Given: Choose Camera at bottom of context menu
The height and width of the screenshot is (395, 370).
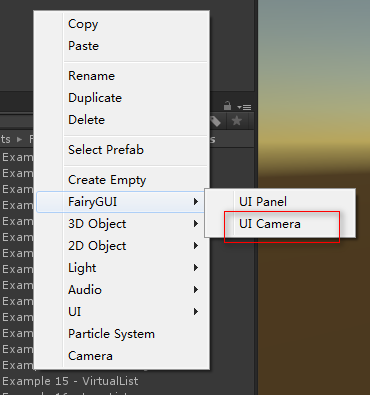Looking at the screenshot, I should pos(122,356).
